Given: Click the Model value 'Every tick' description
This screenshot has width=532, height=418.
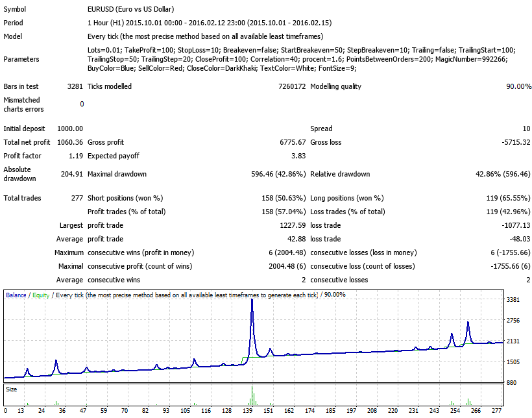Looking at the screenshot, I should (205, 36).
